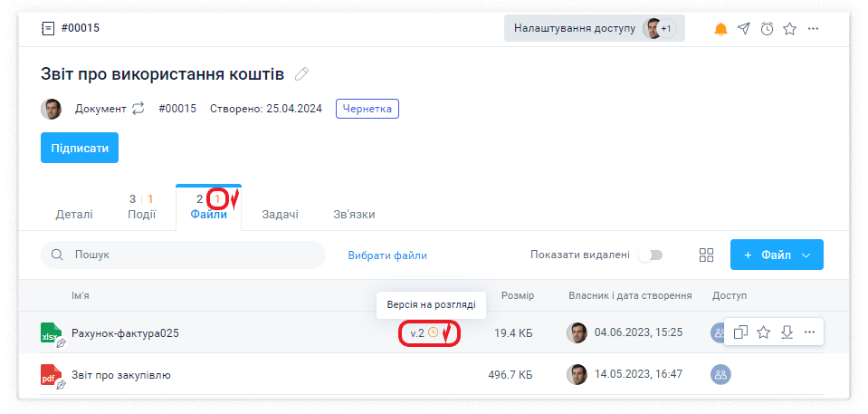Screen dimensions: 868x414
Task: Open the Задачі tab
Action: pos(281,215)
